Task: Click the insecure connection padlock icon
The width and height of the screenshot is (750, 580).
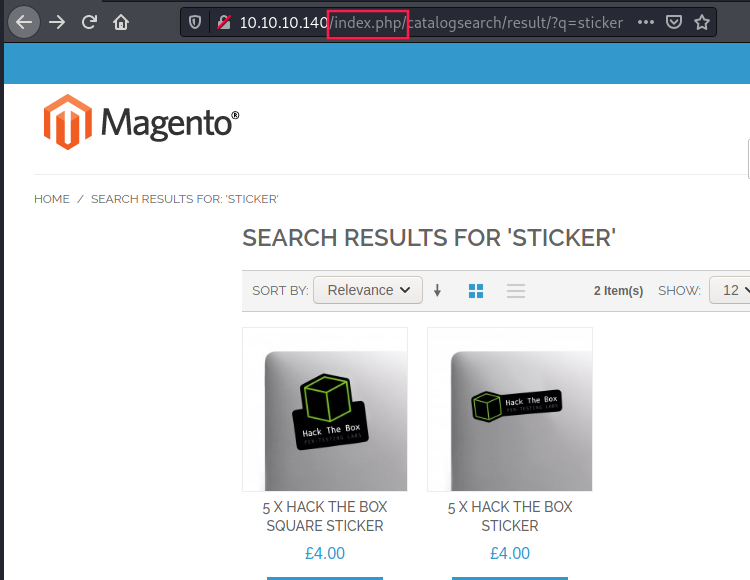Action: 223,22
